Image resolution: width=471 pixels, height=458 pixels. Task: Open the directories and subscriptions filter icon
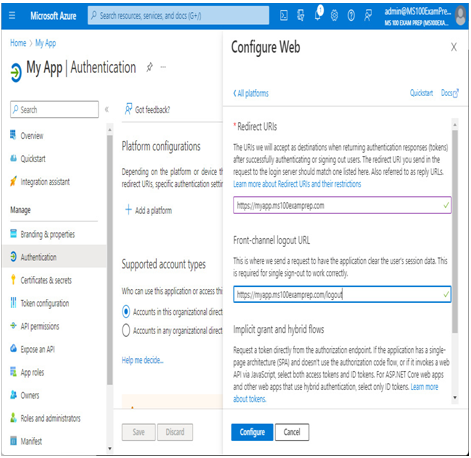(x=301, y=16)
